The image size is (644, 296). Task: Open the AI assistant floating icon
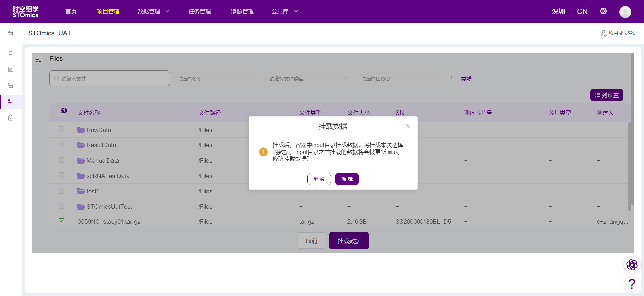tap(632, 265)
